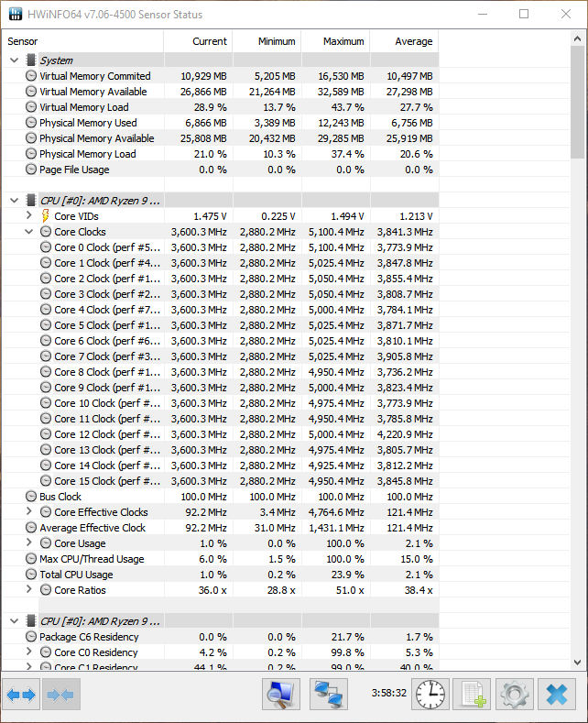Close sensors with the blue X icon
The width and height of the screenshot is (588, 723).
click(x=556, y=695)
